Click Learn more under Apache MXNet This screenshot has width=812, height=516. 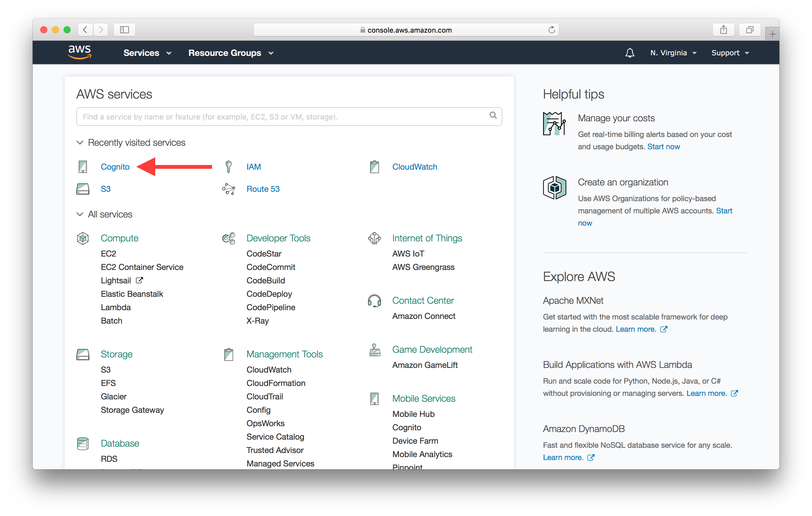(636, 329)
